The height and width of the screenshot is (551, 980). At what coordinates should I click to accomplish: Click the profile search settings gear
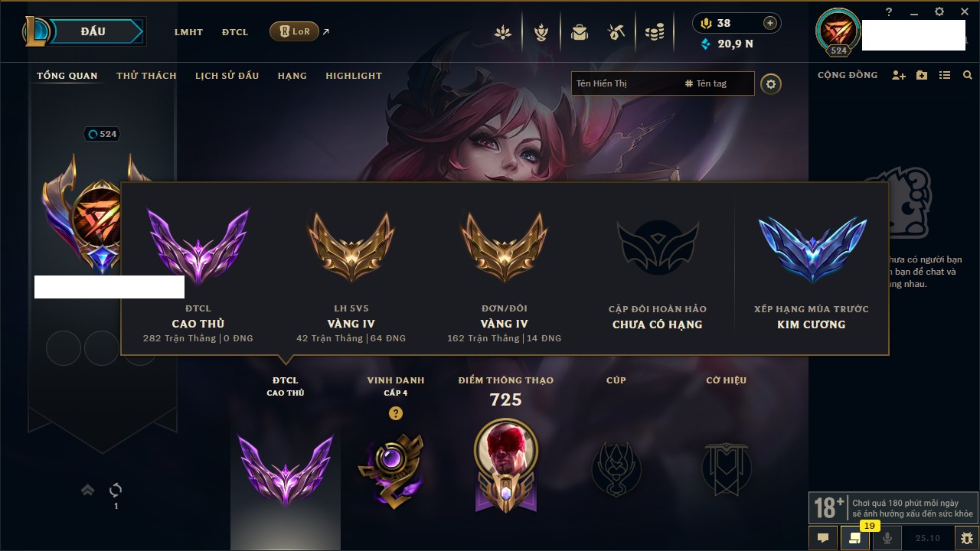[x=771, y=83]
